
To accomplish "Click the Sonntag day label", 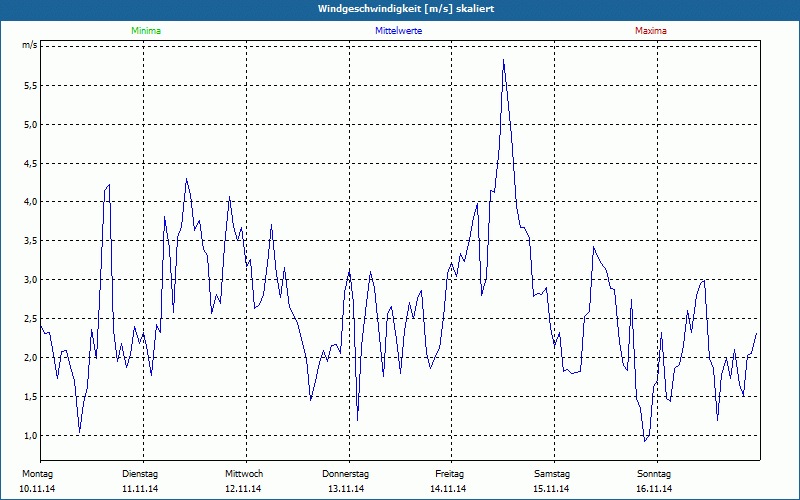I will tap(654, 474).
